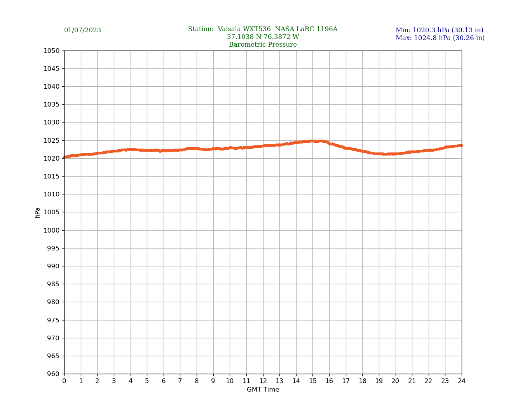The height and width of the screenshot is (420, 513).
Task: Click the 24 hour tick on x-axis
Action: (462, 381)
